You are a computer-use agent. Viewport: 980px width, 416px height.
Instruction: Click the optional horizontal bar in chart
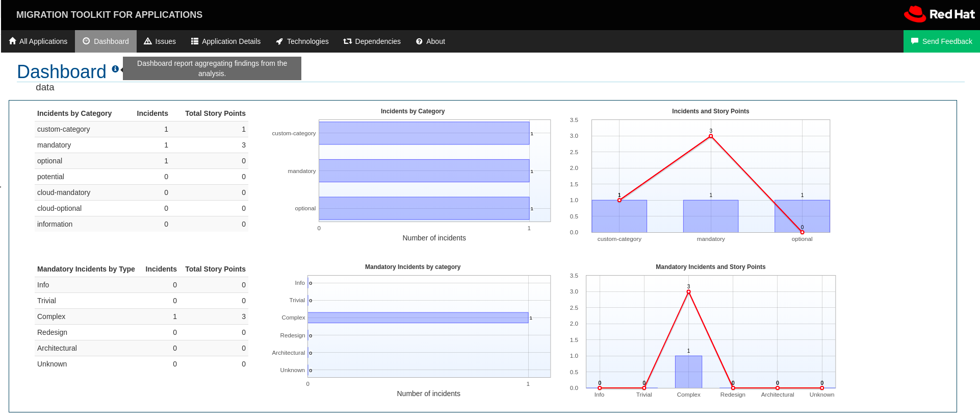point(424,208)
